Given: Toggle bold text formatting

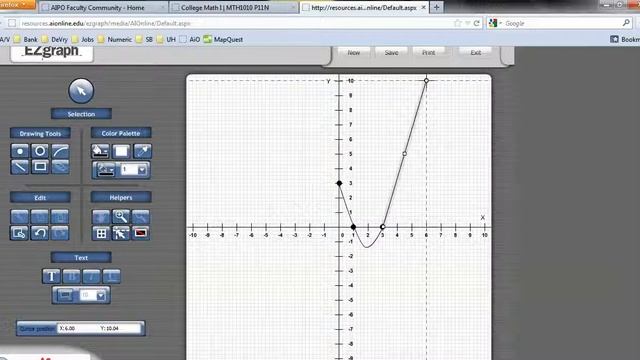Looking at the screenshot, I should point(71,276).
